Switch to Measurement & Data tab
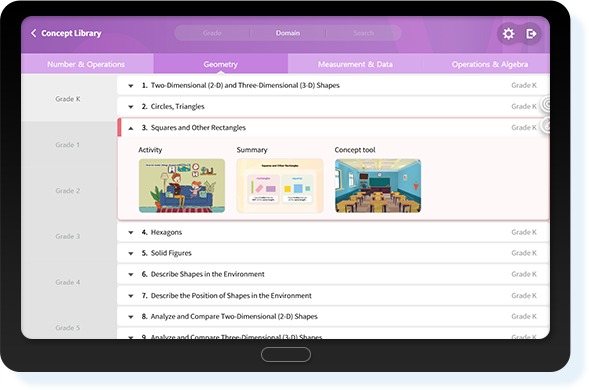The height and width of the screenshot is (390, 589). point(355,64)
